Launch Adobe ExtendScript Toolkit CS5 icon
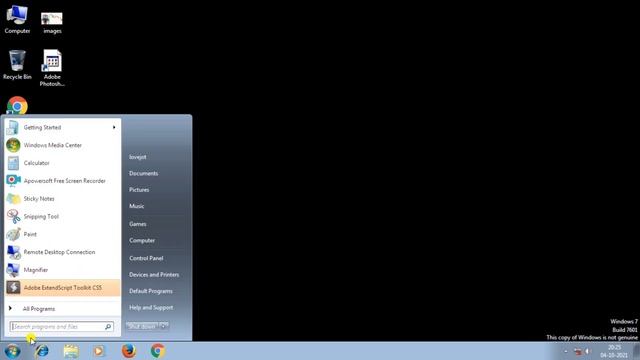The width and height of the screenshot is (640, 360). coord(13,288)
